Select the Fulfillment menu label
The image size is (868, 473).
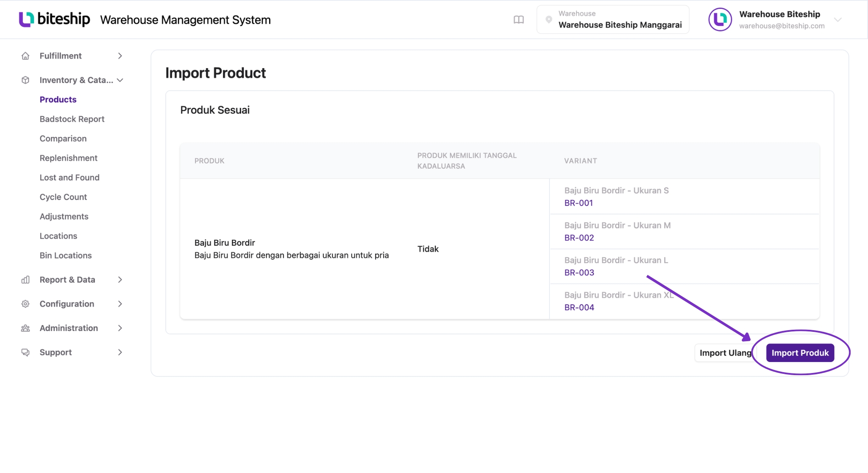point(61,56)
